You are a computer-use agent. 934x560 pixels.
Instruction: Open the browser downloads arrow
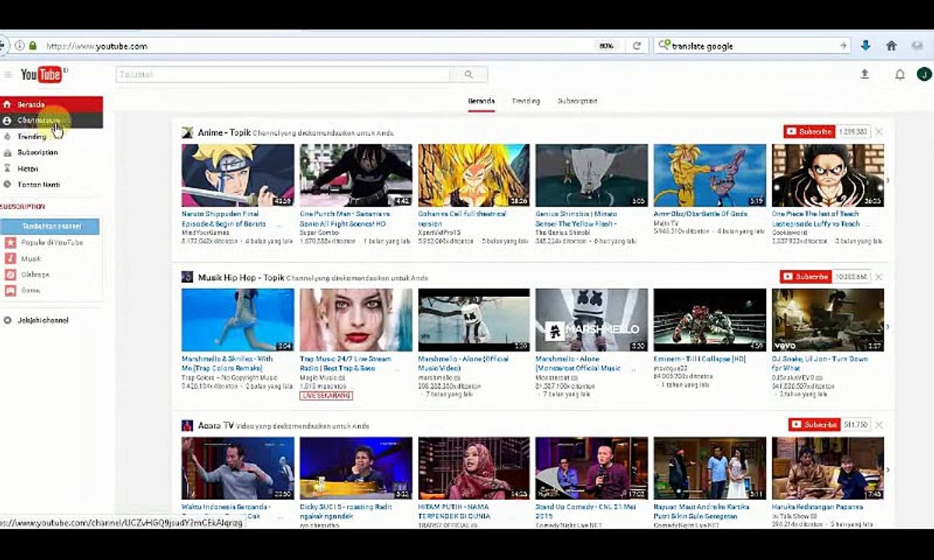point(866,46)
